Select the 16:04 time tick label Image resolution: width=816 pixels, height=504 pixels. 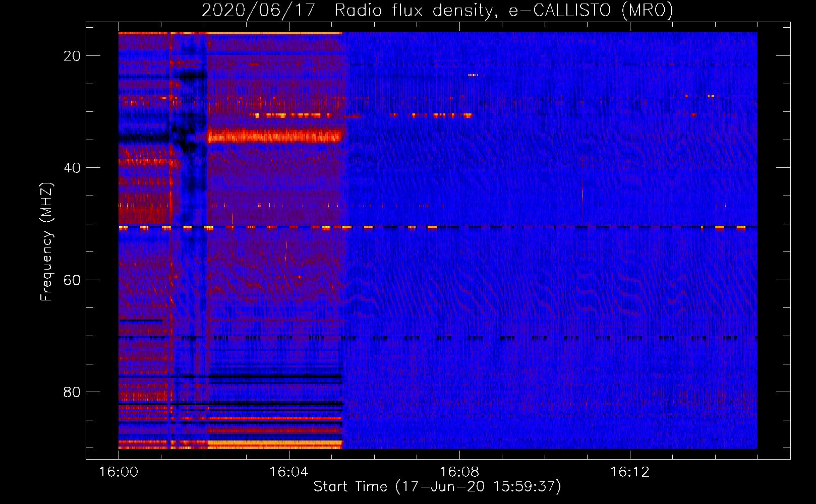point(288,472)
